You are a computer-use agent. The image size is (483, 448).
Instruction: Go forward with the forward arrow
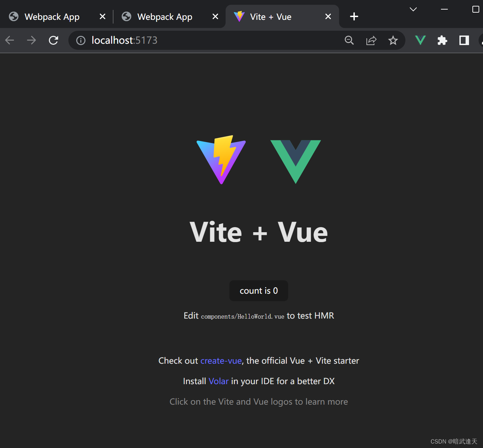[x=31, y=40]
